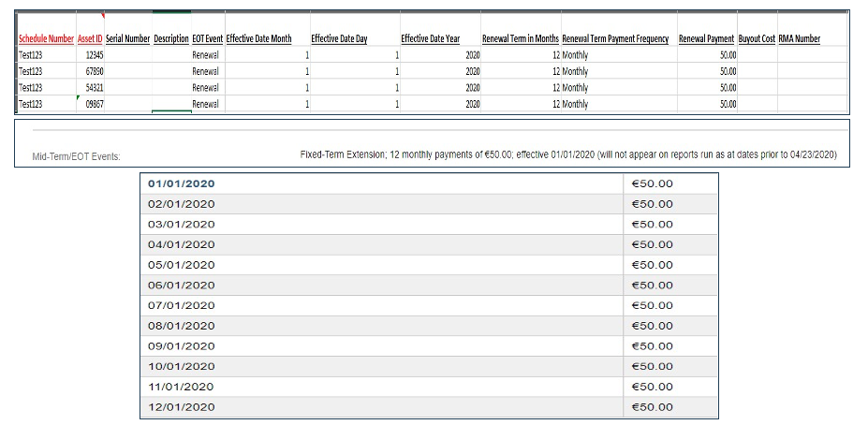Select the 03/01/2020 payment date
The image size is (868, 425).
[181, 224]
